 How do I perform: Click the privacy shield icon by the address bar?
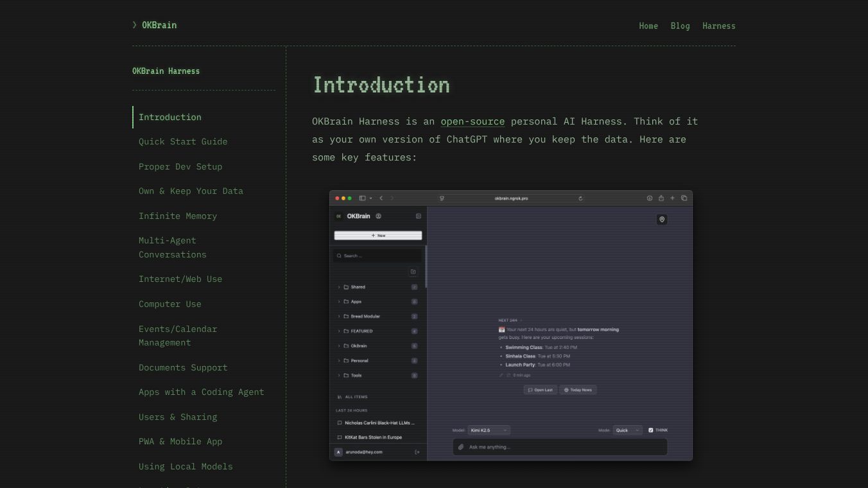pyautogui.click(x=442, y=198)
